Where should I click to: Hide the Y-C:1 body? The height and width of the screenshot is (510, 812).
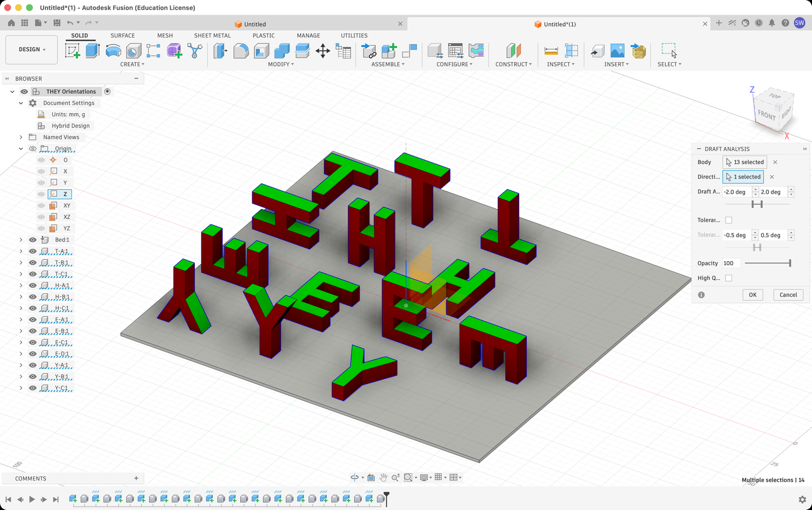[32, 388]
